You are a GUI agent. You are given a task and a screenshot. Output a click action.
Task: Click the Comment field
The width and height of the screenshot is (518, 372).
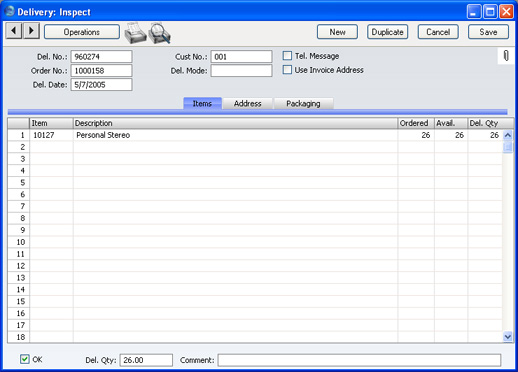tap(359, 360)
